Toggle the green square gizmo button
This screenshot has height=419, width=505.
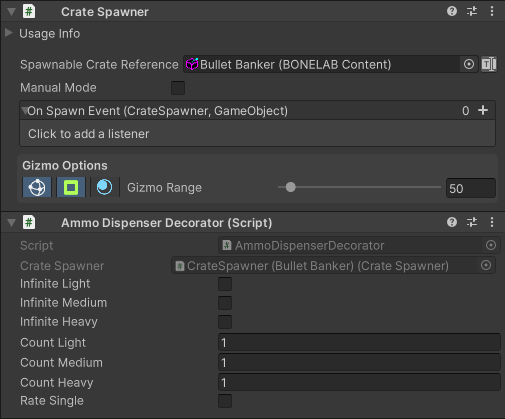pyautogui.click(x=71, y=187)
